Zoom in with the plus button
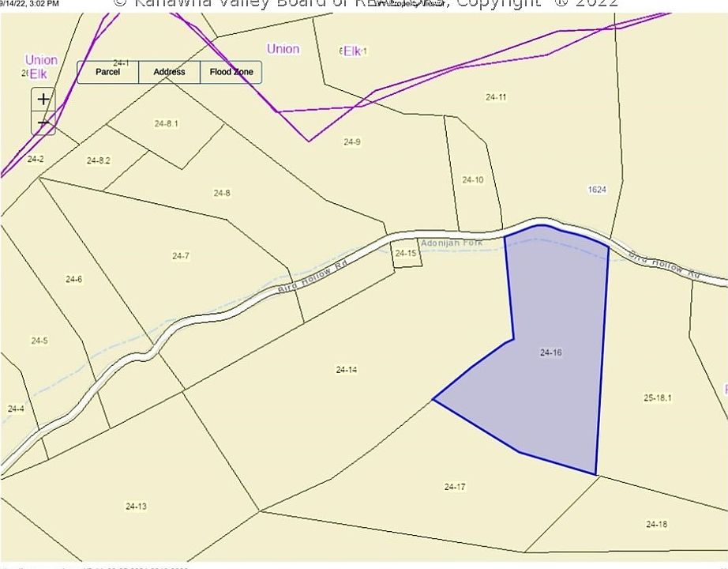Viewport: 728px width, 569px height. tap(43, 100)
